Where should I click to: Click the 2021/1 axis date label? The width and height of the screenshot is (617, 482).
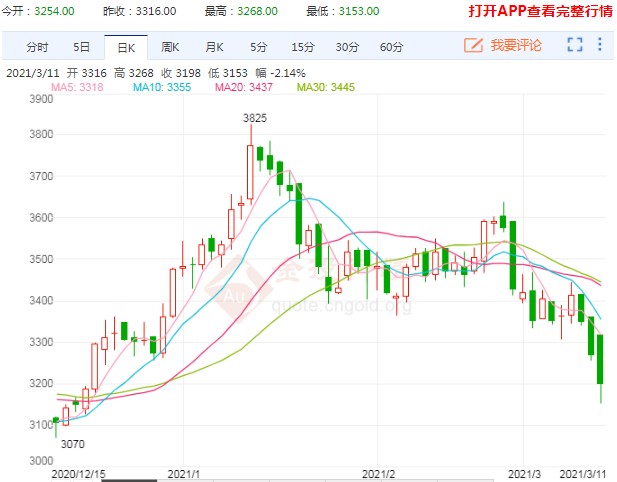[183, 474]
